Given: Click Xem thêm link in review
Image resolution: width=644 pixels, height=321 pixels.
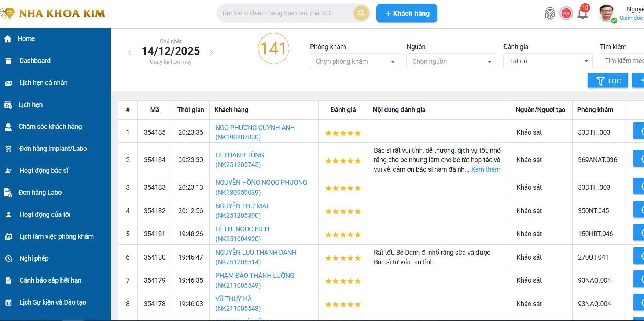Looking at the screenshot, I should tap(485, 169).
